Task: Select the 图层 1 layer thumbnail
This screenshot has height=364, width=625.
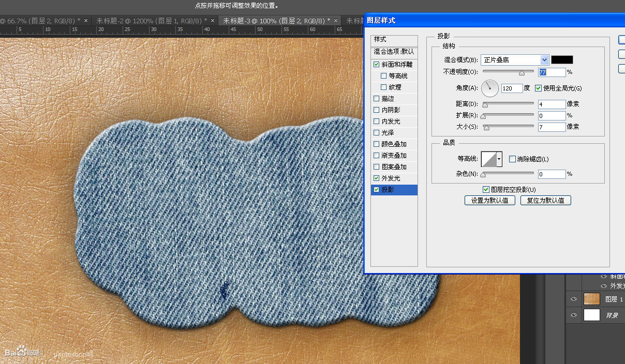Action: (591, 299)
